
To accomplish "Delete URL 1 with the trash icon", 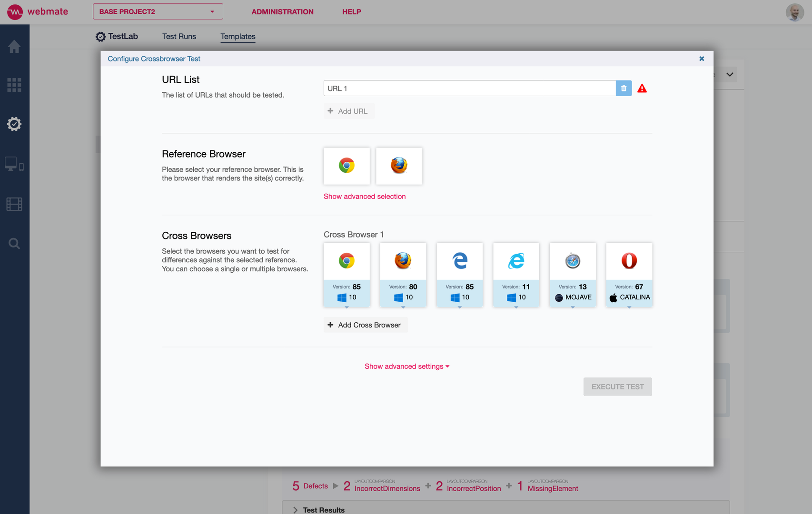I will [x=624, y=89].
